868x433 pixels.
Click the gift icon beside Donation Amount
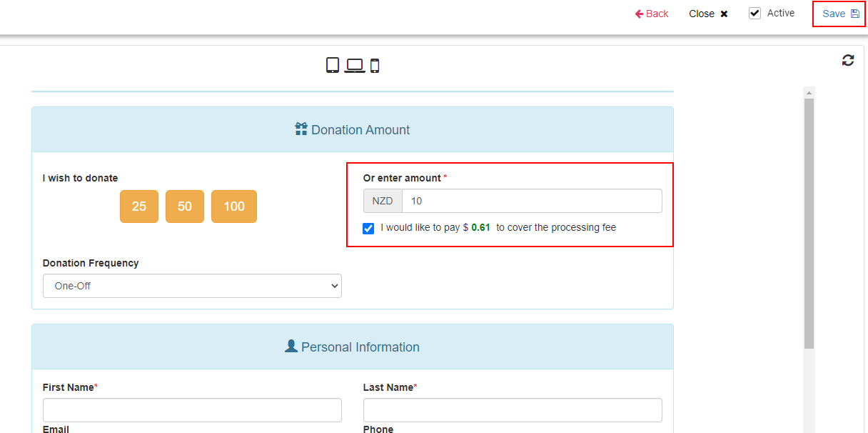tap(301, 129)
